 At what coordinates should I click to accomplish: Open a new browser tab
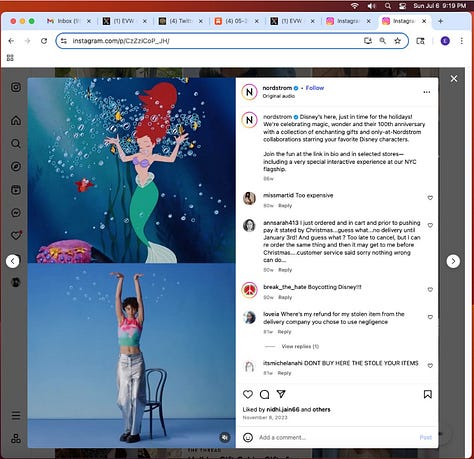[x=440, y=21]
